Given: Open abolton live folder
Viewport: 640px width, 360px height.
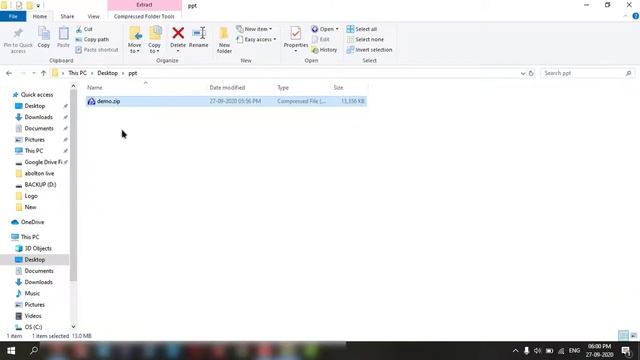Looking at the screenshot, I should coord(39,173).
